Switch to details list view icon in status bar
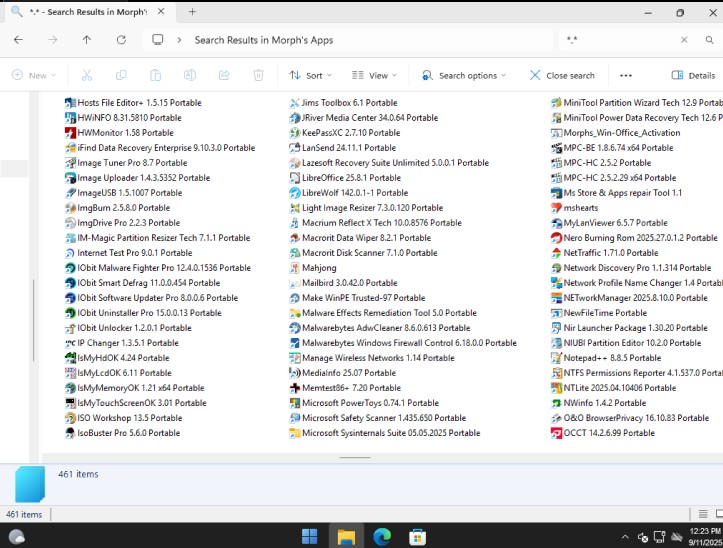This screenshot has width=723, height=548. point(703,514)
